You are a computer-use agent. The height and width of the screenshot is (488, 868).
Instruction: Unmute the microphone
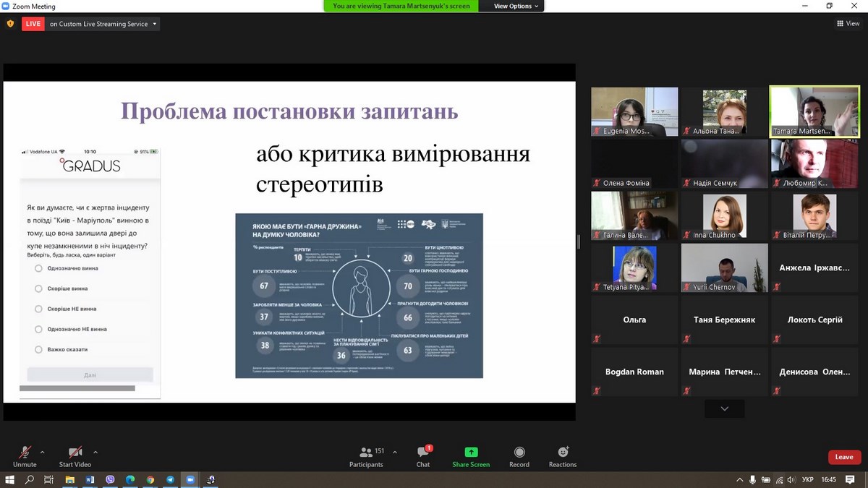25,453
